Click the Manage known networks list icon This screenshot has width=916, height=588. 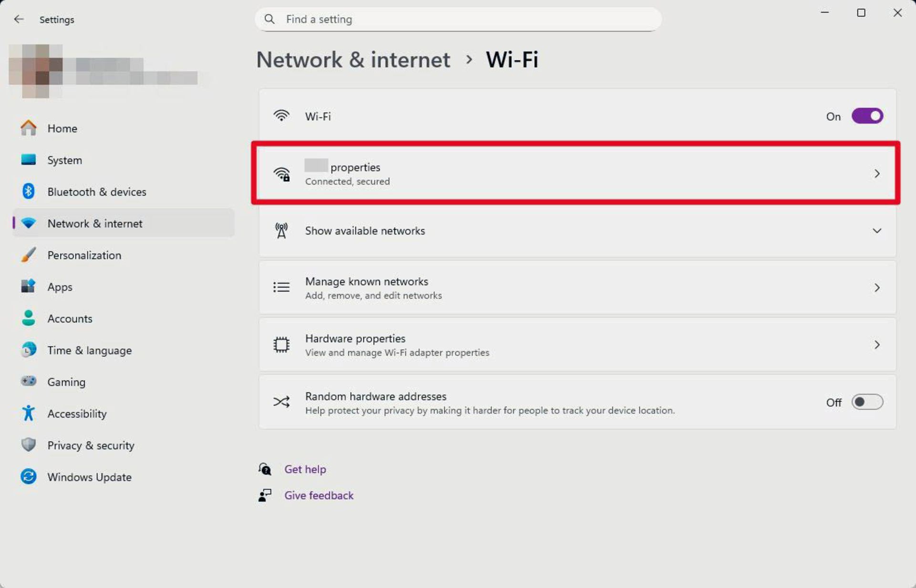281,287
